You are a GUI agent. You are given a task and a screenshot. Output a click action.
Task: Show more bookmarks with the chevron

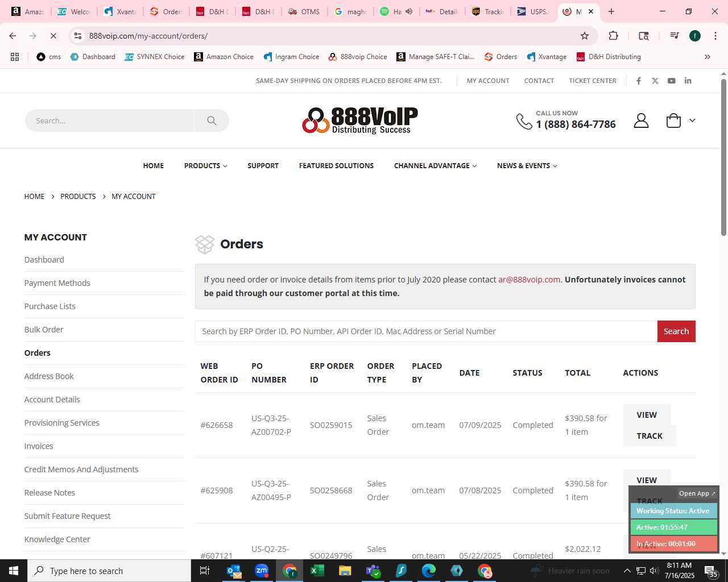(708, 57)
